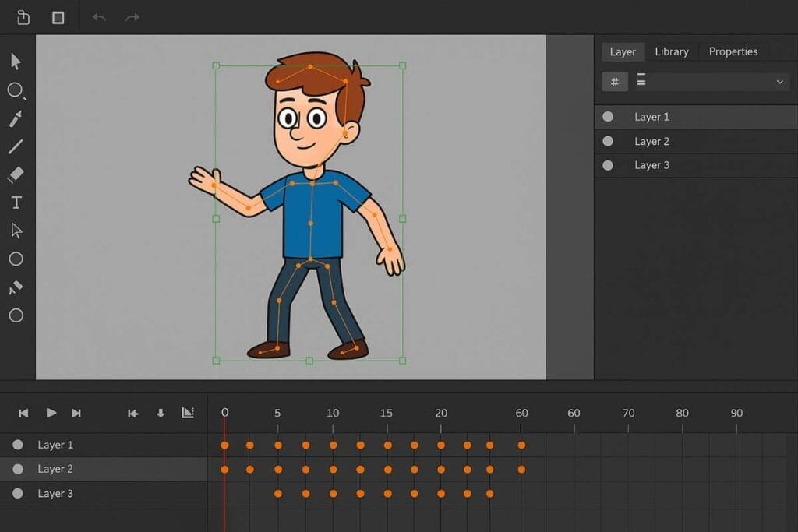The height and width of the screenshot is (532, 798).
Task: Grab the Direct Selection arrow tool
Action: pyautogui.click(x=16, y=231)
